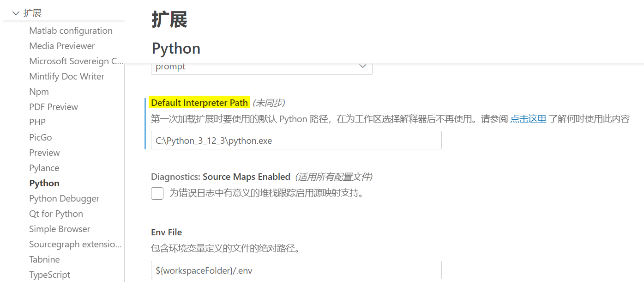Click the dropdown arrow beside prompt
The image size is (644, 282).
363,67
